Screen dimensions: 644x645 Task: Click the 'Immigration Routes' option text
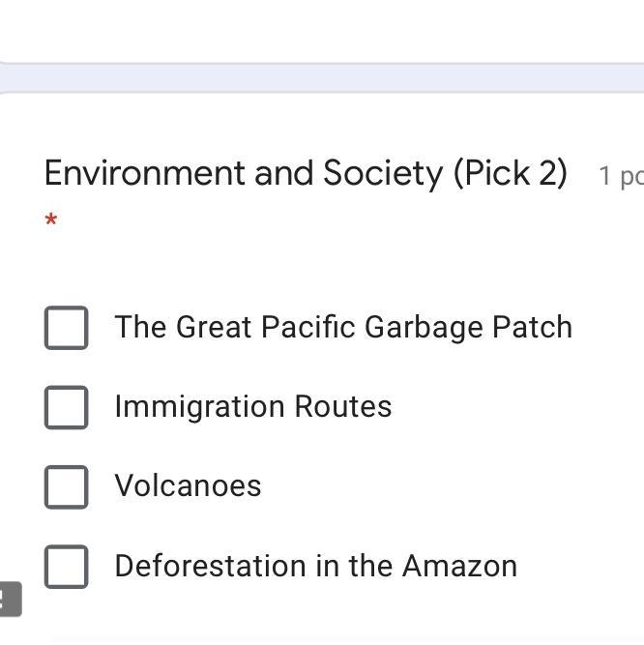[x=252, y=407]
